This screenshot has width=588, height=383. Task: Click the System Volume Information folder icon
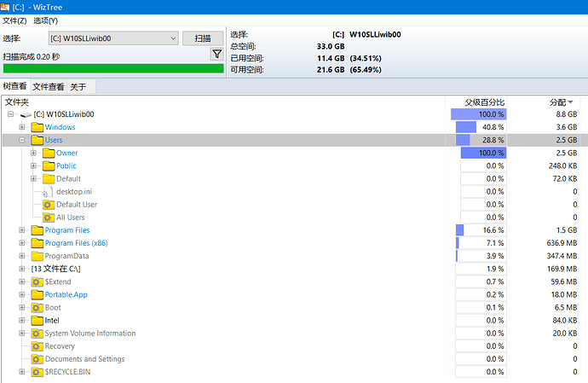click(x=37, y=334)
